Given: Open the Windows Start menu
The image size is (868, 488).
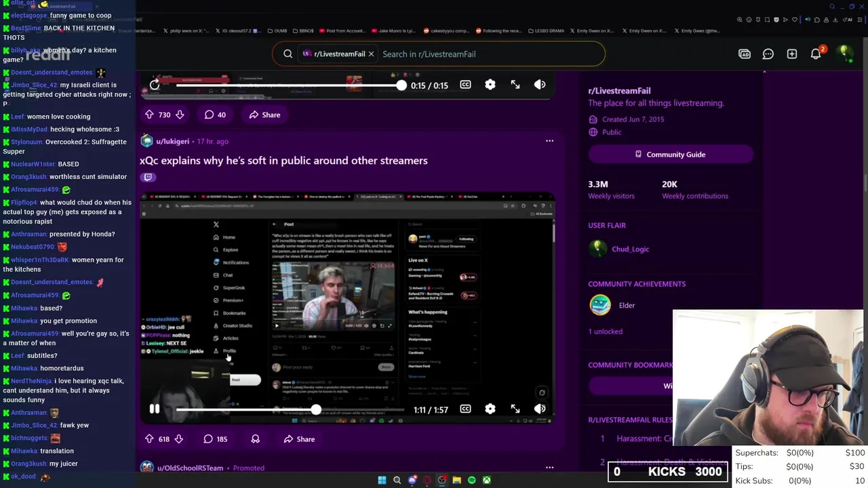Looking at the screenshot, I should [382, 480].
